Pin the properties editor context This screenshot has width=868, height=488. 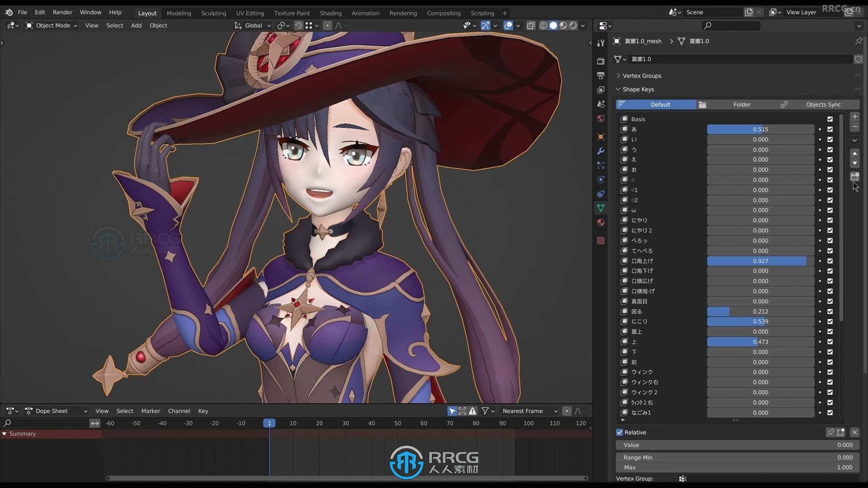858,41
